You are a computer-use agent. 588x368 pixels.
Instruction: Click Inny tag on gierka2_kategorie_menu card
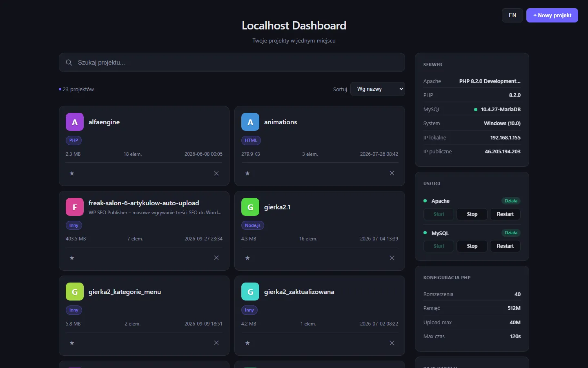pyautogui.click(x=74, y=310)
